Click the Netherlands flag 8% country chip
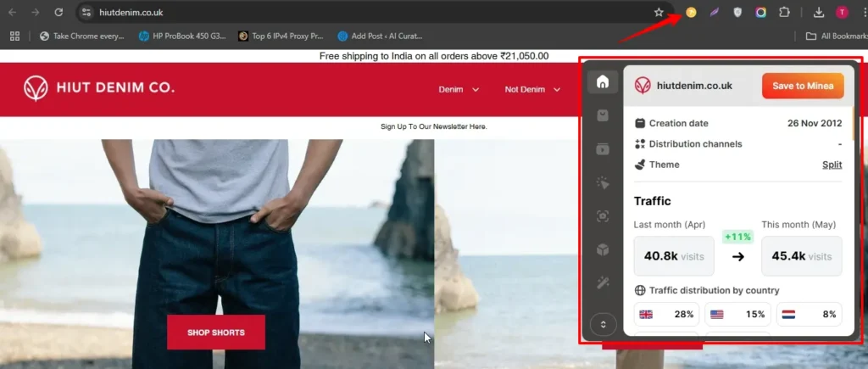Viewport: 868px width, 369px height. pos(809,314)
